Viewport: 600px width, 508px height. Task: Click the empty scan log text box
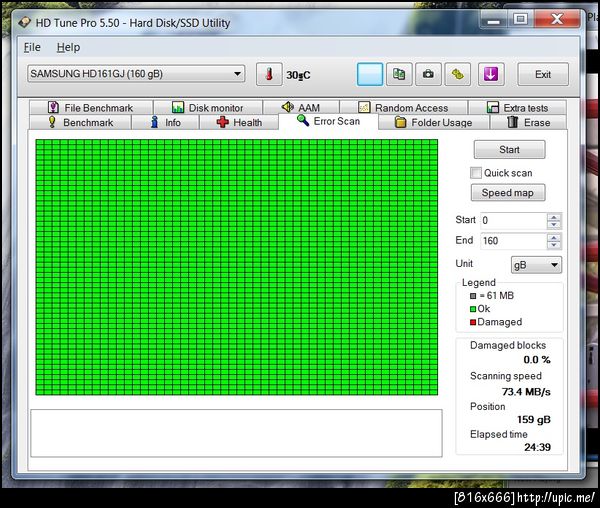click(236, 433)
